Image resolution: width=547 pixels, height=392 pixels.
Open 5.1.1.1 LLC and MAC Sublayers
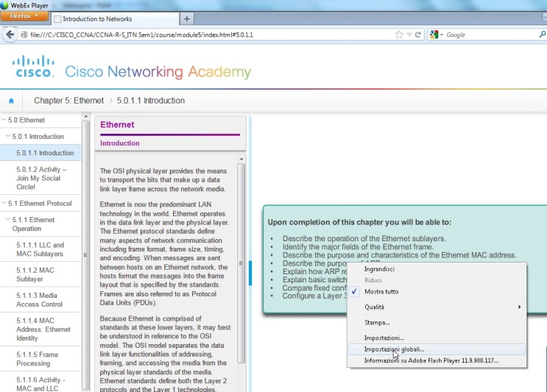pos(40,249)
